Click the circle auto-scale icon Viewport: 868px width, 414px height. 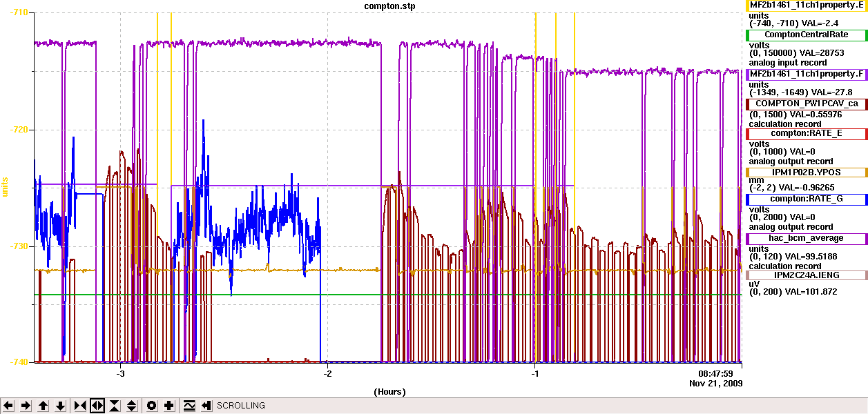pos(152,406)
